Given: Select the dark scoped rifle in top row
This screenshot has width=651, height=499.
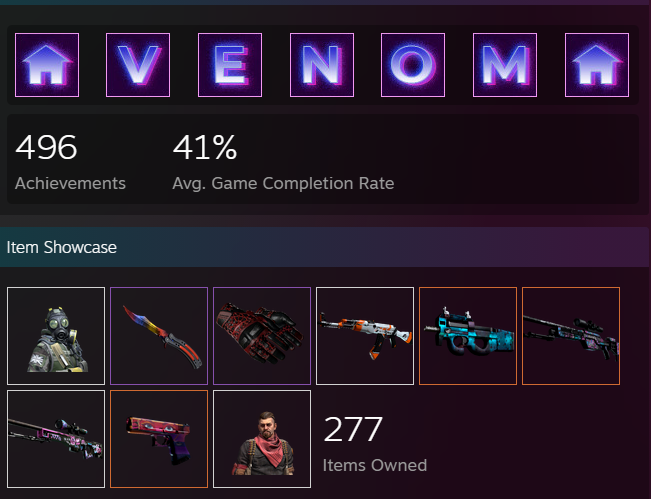Looking at the screenshot, I should coord(571,336).
